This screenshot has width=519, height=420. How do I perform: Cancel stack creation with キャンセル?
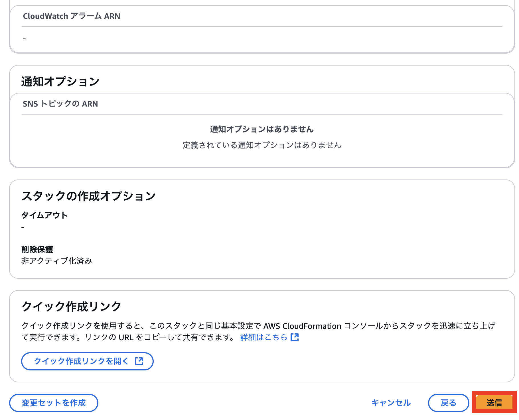tap(391, 403)
